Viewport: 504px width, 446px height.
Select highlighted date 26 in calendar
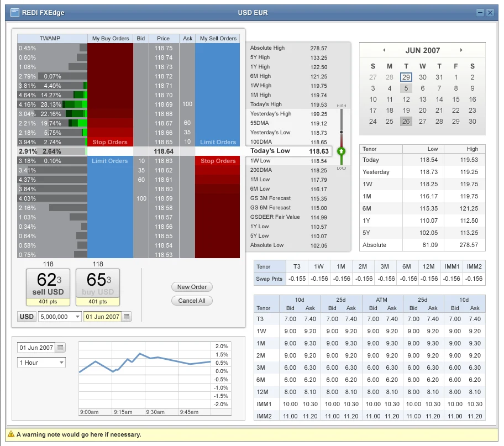click(406, 121)
